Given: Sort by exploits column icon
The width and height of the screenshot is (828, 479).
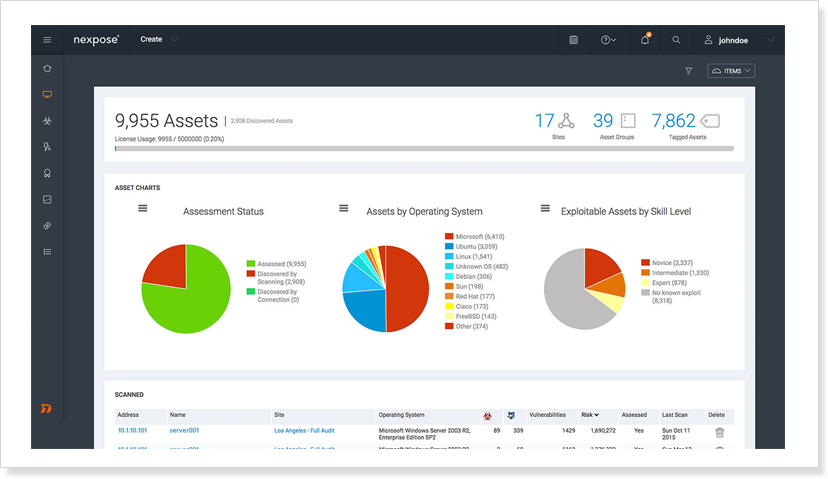Looking at the screenshot, I should tap(511, 416).
